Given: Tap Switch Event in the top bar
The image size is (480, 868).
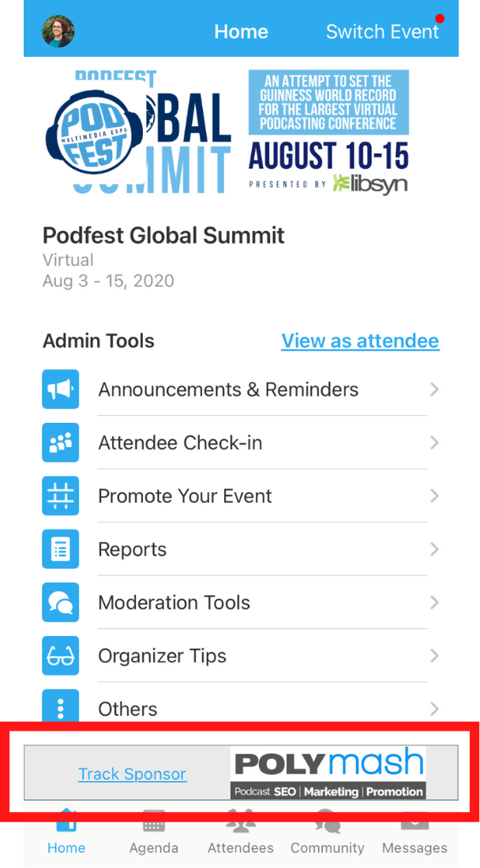Looking at the screenshot, I should coord(383,32).
